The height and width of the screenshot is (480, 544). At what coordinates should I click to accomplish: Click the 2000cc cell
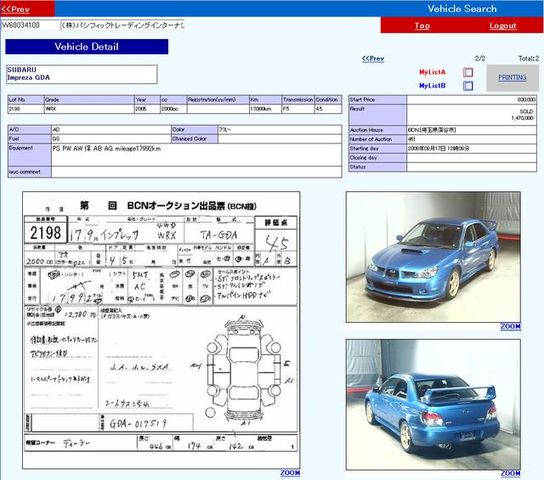pyautogui.click(x=173, y=109)
